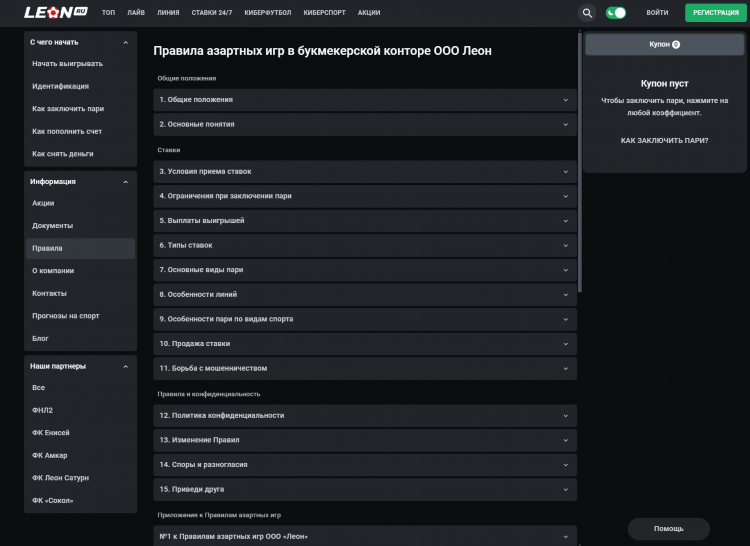Expand '15. Приведи друга' section
This screenshot has height=546, width=750.
click(365, 490)
